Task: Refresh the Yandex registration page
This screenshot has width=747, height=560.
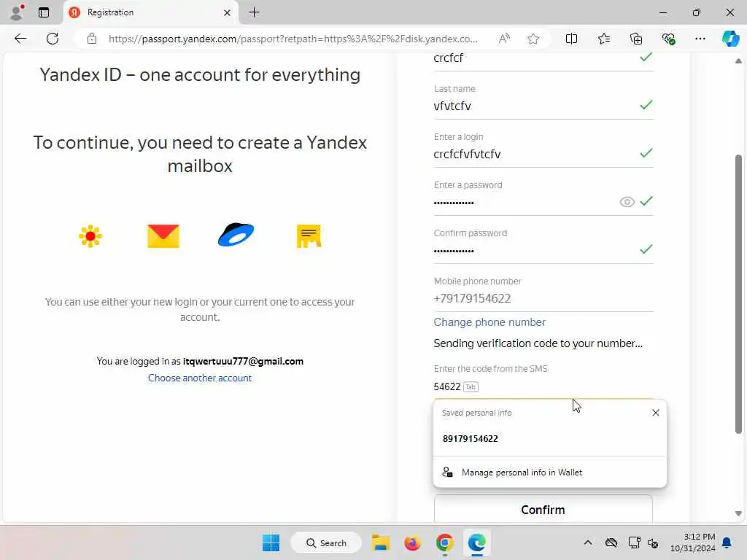Action: point(53,39)
